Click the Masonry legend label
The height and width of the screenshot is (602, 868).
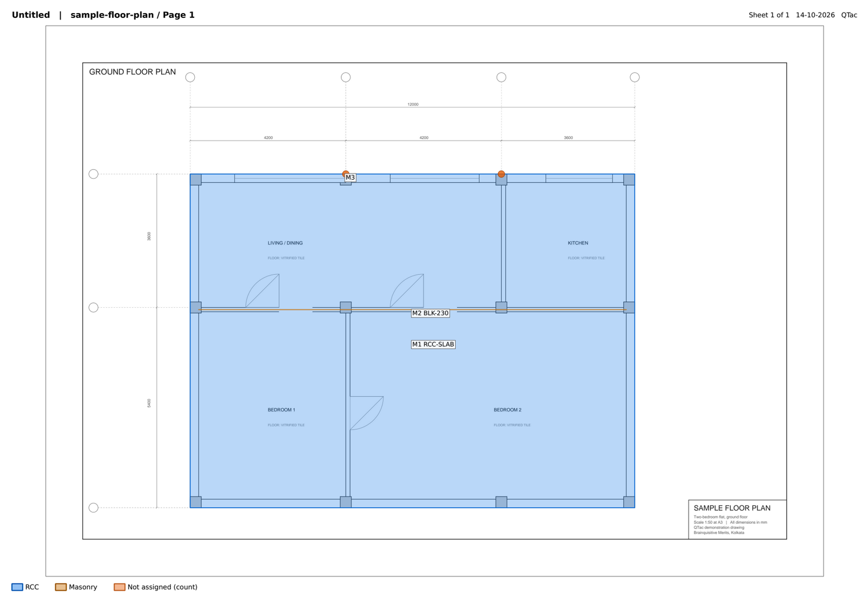click(83, 587)
